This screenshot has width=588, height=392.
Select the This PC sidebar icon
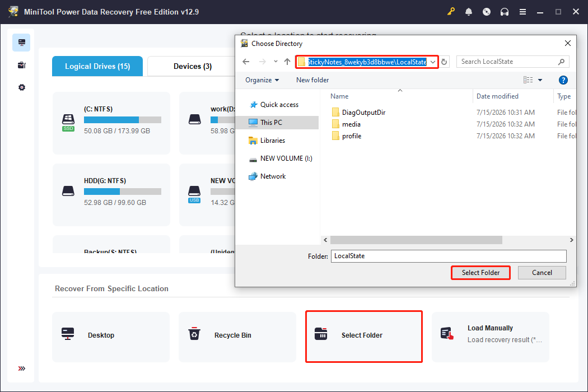click(21, 43)
